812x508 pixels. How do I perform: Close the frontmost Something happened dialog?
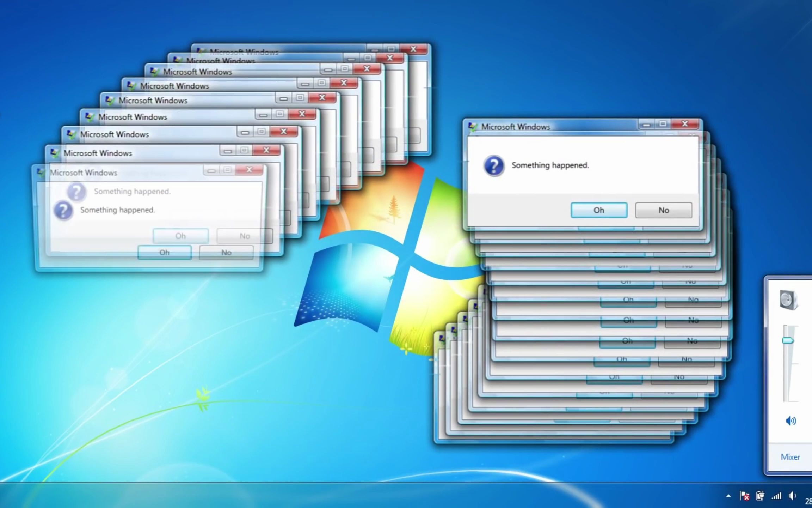(685, 124)
